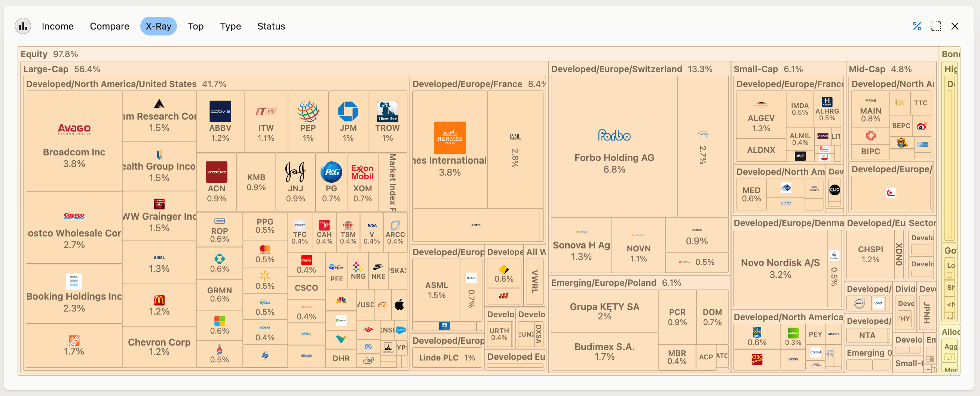Switch to the Compare tab

click(110, 26)
